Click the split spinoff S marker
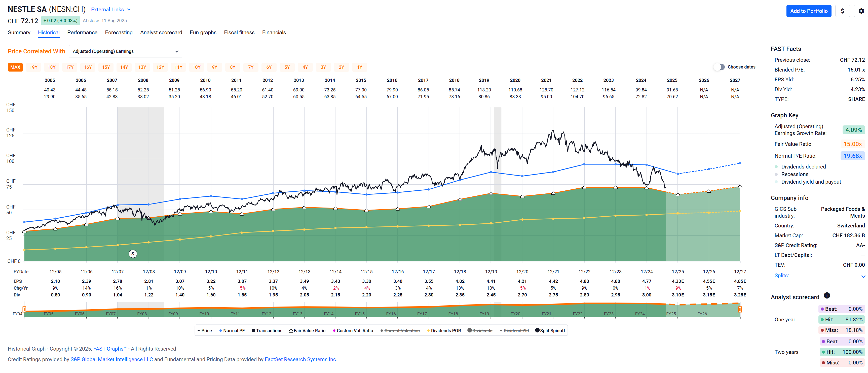The width and height of the screenshot is (868, 373). (133, 254)
